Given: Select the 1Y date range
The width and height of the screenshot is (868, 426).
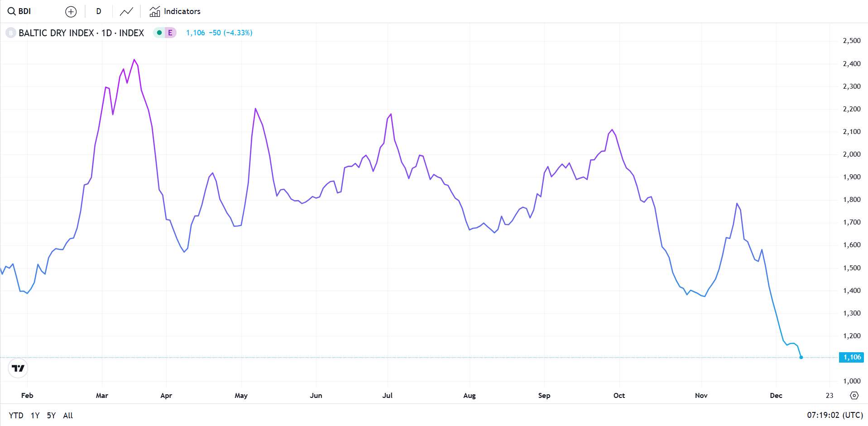Looking at the screenshot, I should click(35, 416).
